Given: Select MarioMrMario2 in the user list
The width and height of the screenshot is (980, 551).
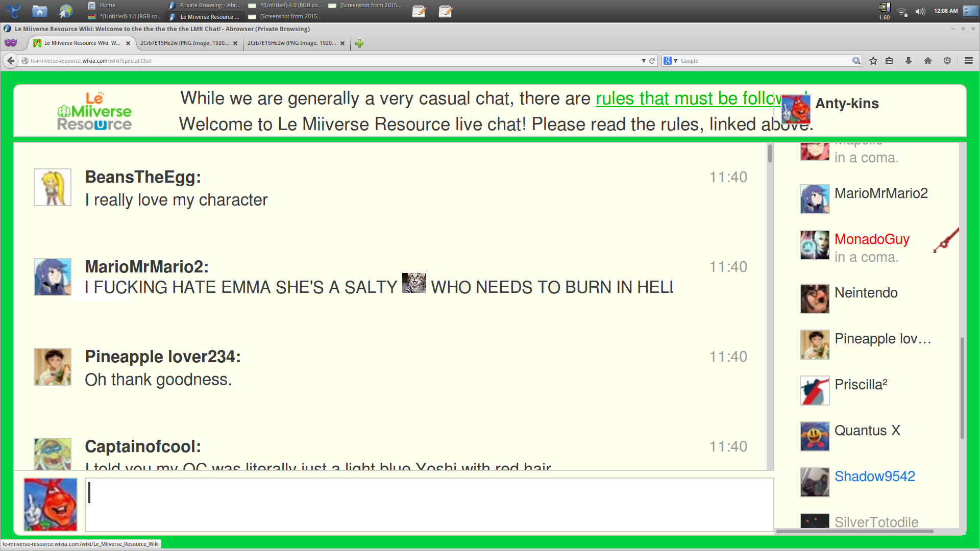Looking at the screenshot, I should (881, 193).
